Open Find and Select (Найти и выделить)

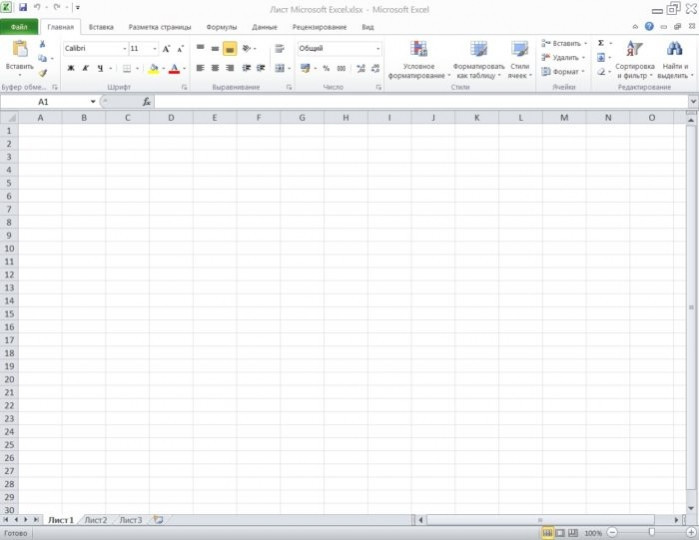(x=675, y=60)
